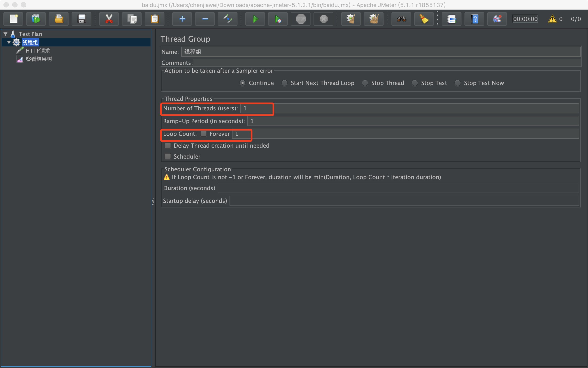Select the Continue radio button

point(242,83)
